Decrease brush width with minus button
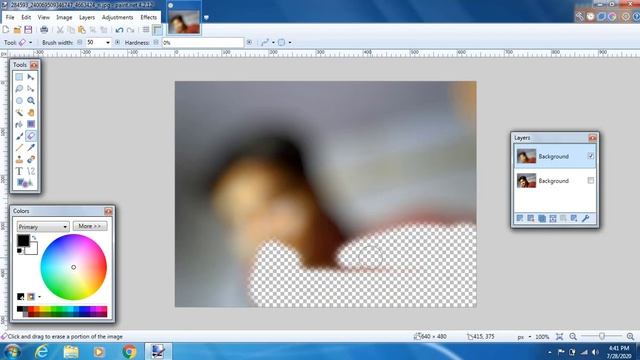640x360 pixels. point(80,42)
